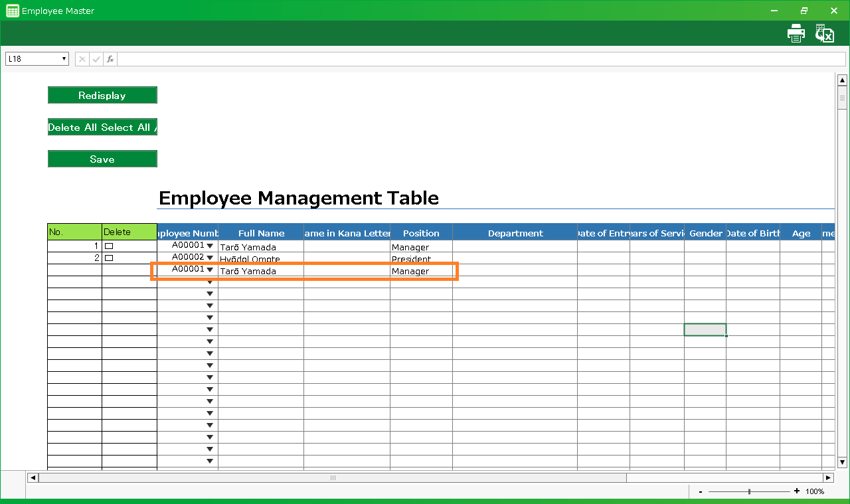Click the Full Name column header
The width and height of the screenshot is (850, 504).
[261, 233]
